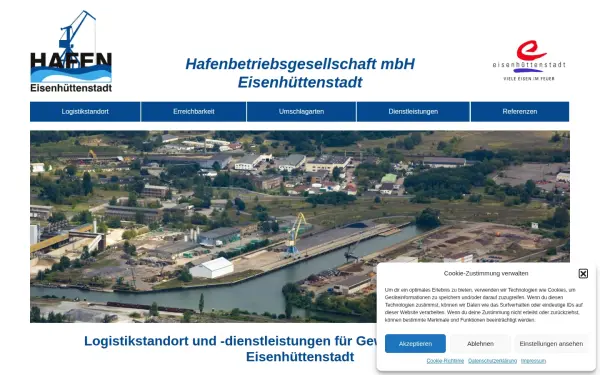Viewport: 600px width, 375px height.
Task: Open the Erreichbarkeit menu item
Action: tap(194, 112)
